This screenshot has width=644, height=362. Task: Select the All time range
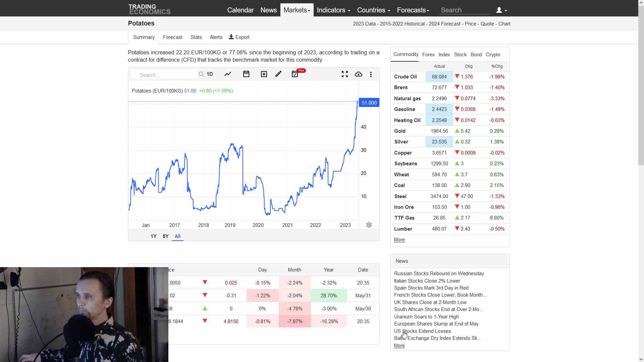[x=177, y=236]
